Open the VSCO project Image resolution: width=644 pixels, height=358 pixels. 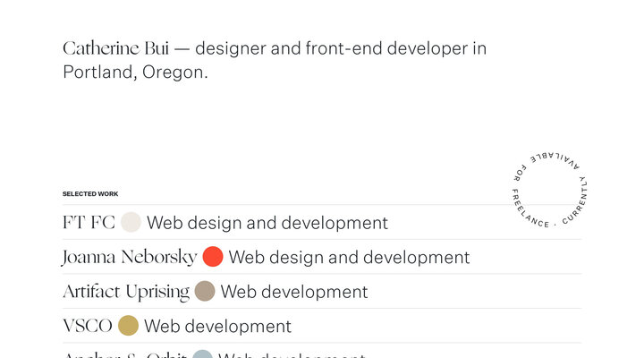(88, 326)
